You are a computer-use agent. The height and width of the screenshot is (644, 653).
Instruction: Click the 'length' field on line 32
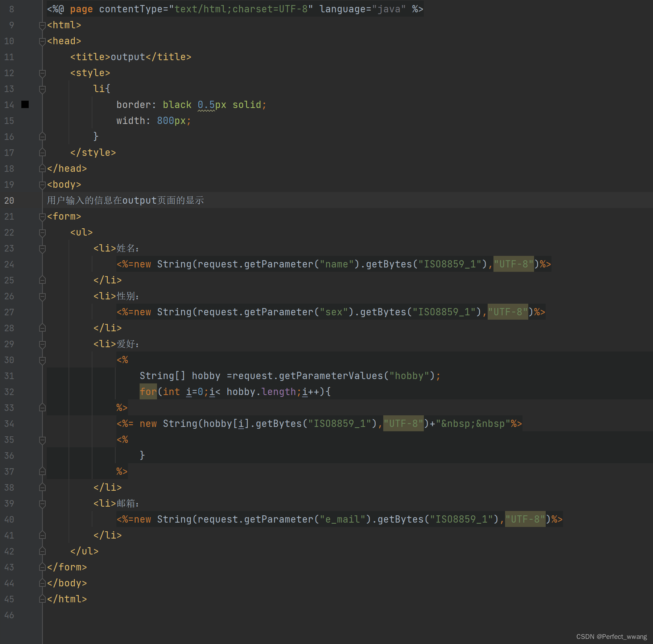(279, 392)
